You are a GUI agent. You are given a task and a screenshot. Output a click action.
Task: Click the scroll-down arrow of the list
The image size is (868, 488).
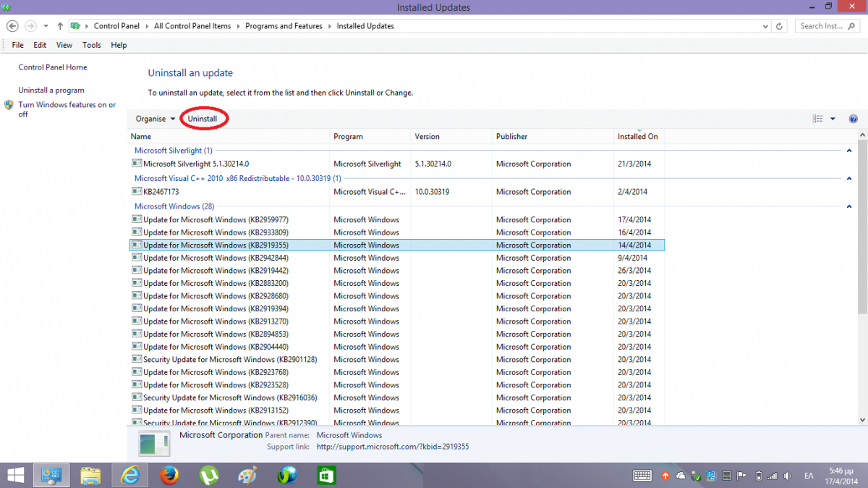pyautogui.click(x=862, y=420)
